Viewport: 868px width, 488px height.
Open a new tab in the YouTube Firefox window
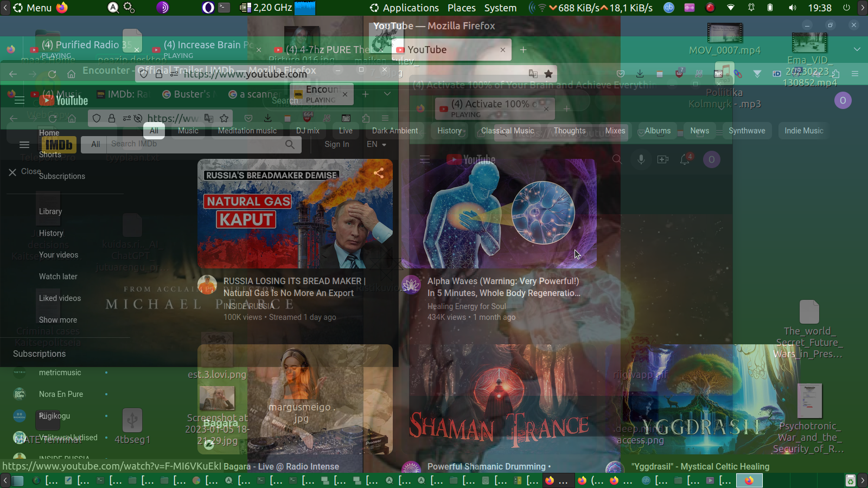523,50
